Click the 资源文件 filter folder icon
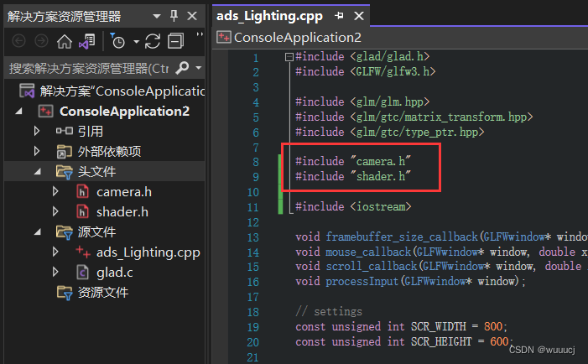This screenshot has width=588, height=364. (64, 293)
